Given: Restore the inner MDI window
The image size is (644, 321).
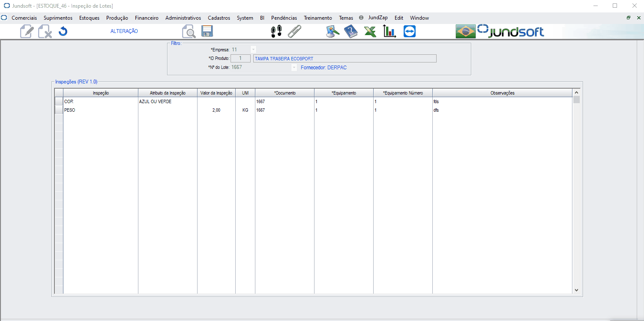Looking at the screenshot, I should pyautogui.click(x=629, y=18).
